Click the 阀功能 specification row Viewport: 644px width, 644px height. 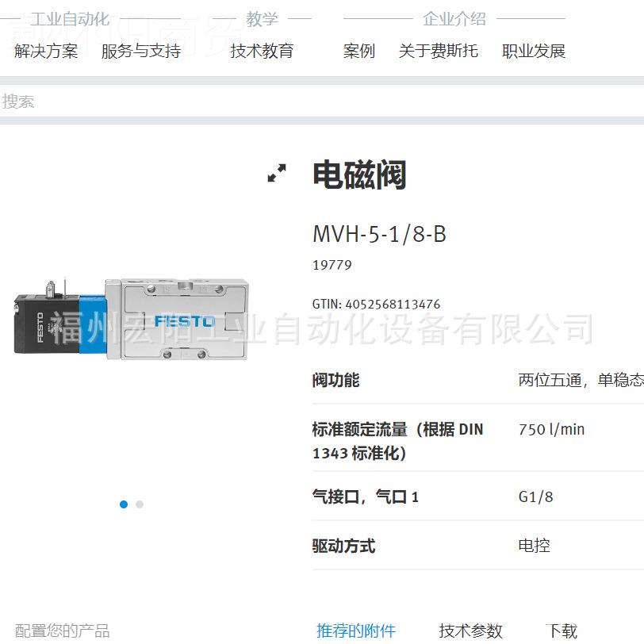pyautogui.click(x=478, y=380)
